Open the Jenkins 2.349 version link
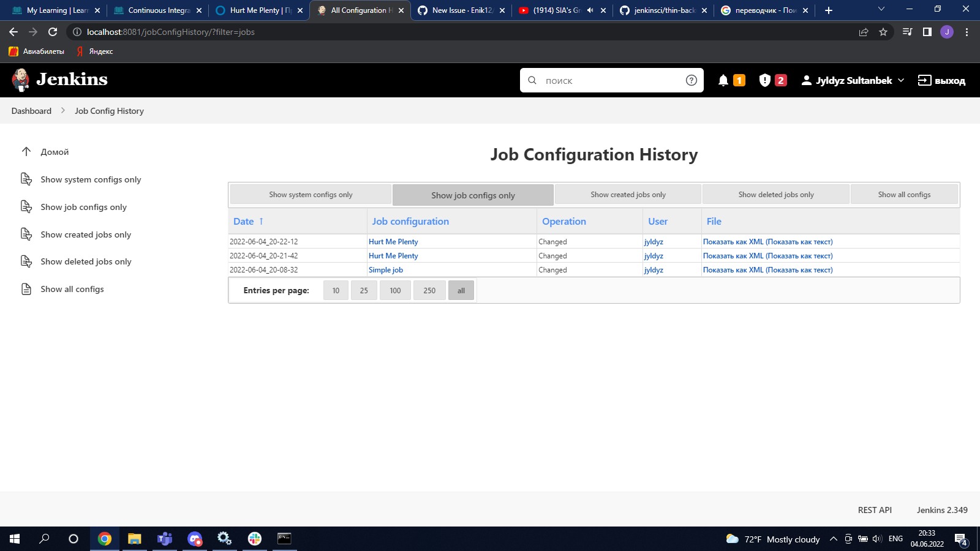 pyautogui.click(x=942, y=510)
